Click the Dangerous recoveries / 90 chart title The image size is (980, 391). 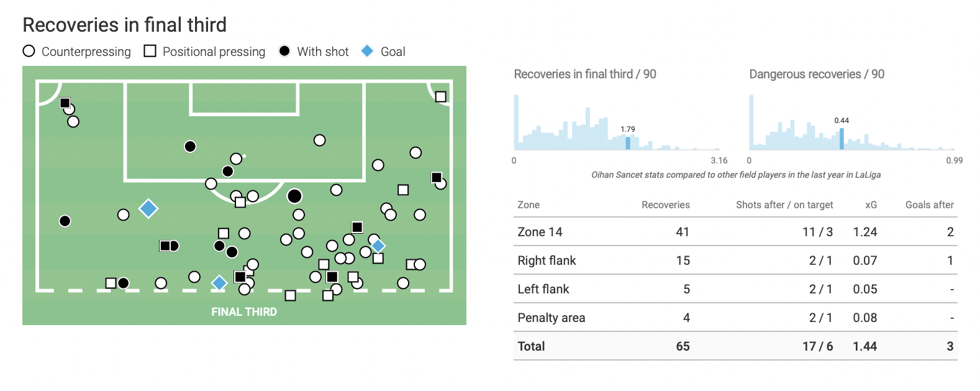point(817,74)
